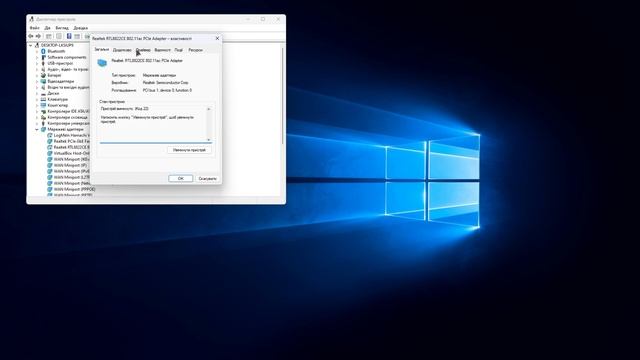This screenshot has width=640, height=360.
Task: Select the Bluetooth category icon
Action: [x=43, y=51]
